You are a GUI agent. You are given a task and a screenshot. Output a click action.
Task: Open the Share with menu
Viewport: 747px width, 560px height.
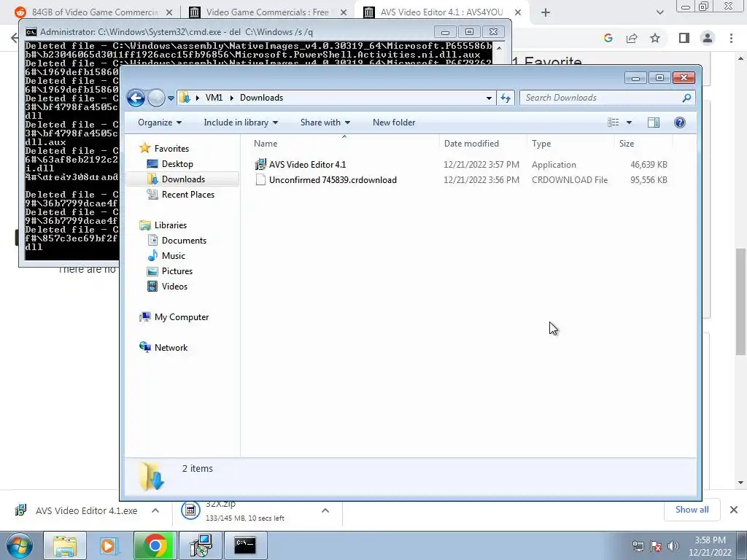tap(325, 122)
